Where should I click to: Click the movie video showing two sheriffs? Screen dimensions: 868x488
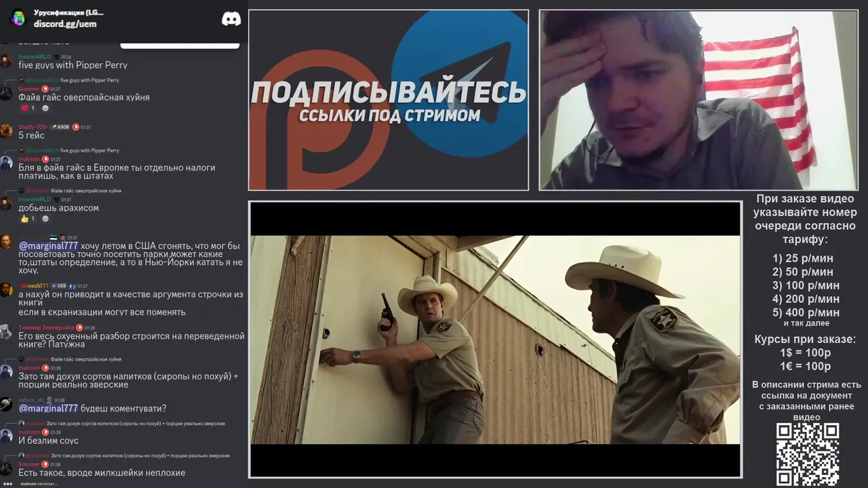pos(495,339)
